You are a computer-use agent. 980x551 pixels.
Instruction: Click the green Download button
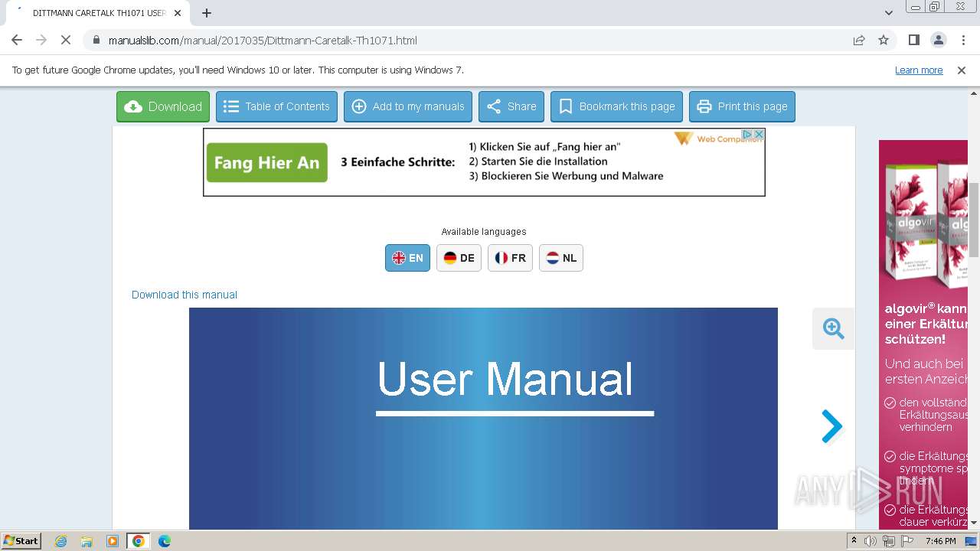(x=163, y=106)
